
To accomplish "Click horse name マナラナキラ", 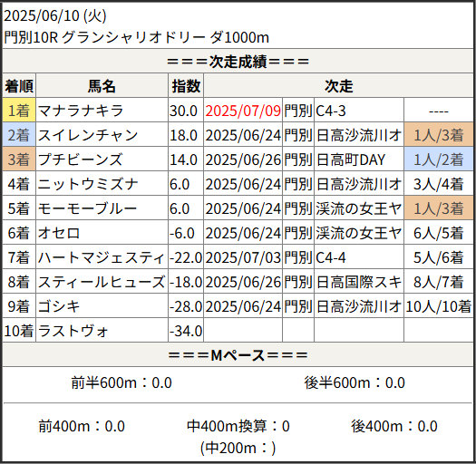I will tap(81, 111).
